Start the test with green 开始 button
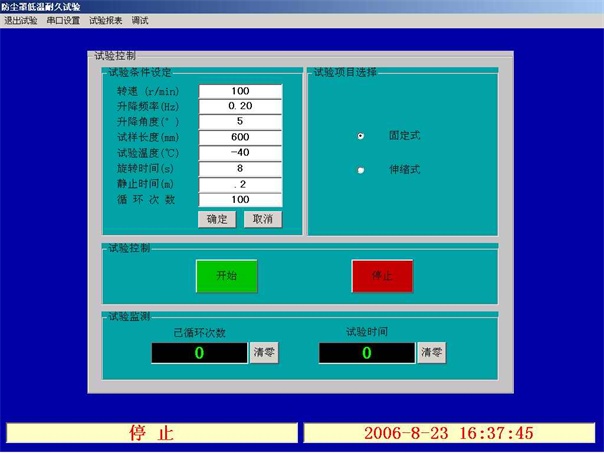Viewport: 604px width, 453px height. [226, 275]
